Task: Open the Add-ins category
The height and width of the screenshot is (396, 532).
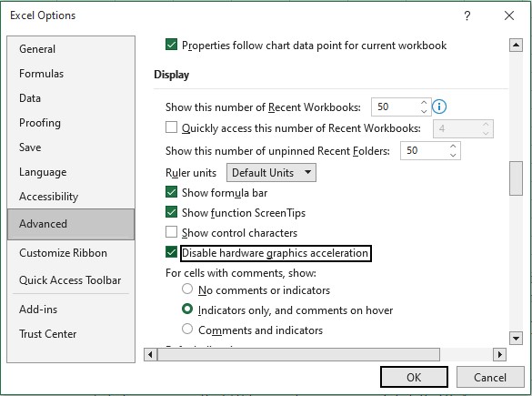Action: click(x=71, y=310)
